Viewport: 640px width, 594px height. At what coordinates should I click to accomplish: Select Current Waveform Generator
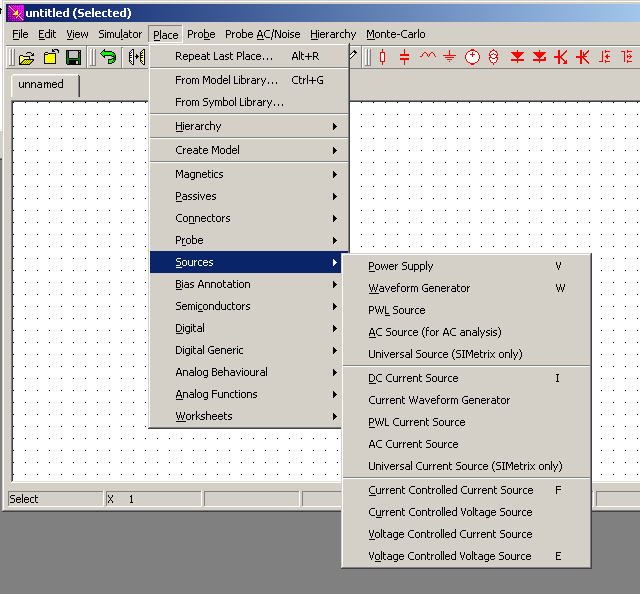tap(466, 400)
